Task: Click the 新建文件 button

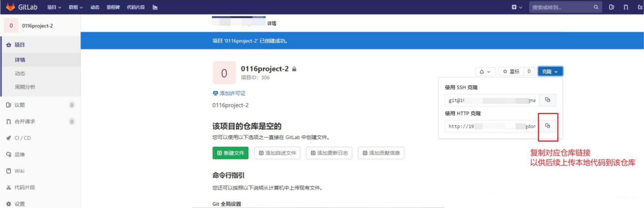Action: click(x=230, y=153)
